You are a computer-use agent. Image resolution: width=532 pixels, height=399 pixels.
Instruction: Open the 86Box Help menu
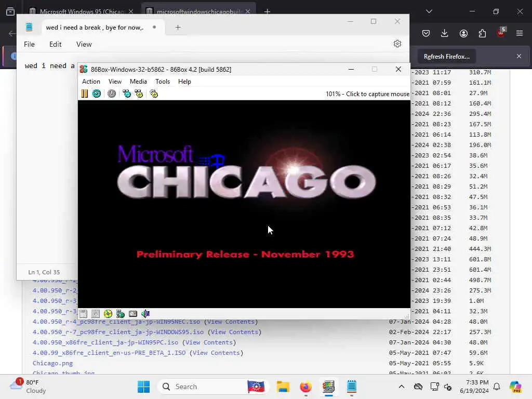[x=184, y=82]
